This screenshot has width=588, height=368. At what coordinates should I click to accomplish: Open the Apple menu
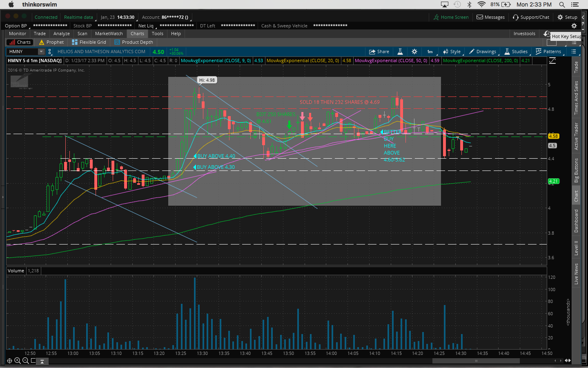pyautogui.click(x=11, y=4)
